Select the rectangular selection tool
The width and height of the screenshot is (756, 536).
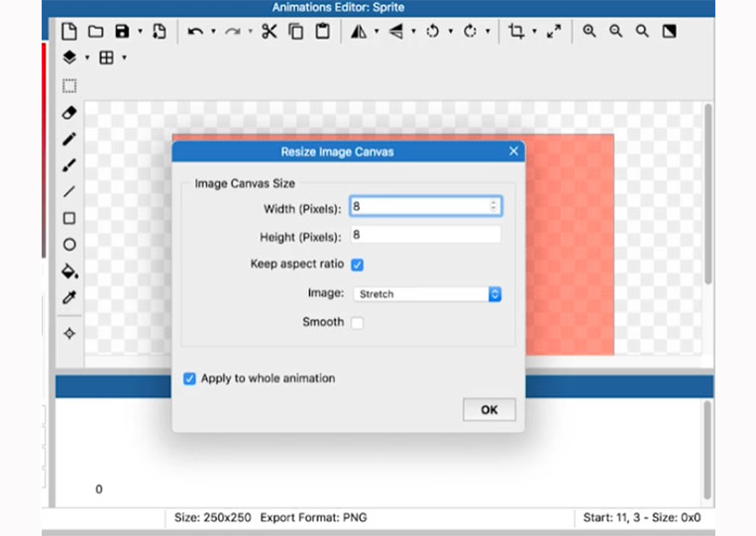click(x=69, y=86)
